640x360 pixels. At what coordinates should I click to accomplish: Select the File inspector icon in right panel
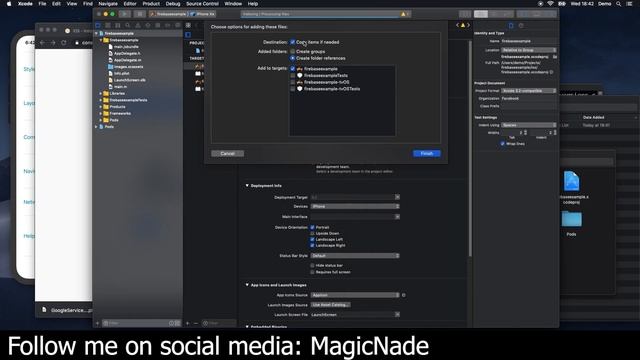(511, 25)
